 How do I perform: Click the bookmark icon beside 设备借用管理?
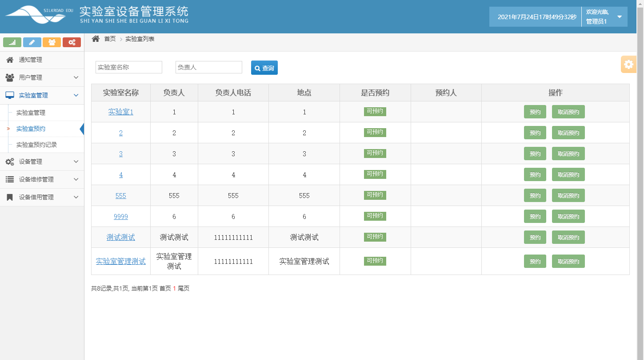[10, 197]
